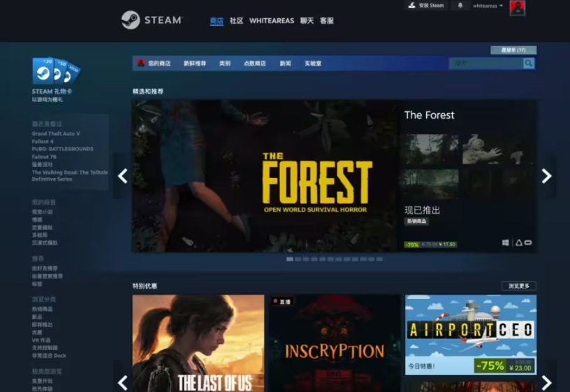
Task: Go to next featured game carousel arrow
Action: click(546, 176)
